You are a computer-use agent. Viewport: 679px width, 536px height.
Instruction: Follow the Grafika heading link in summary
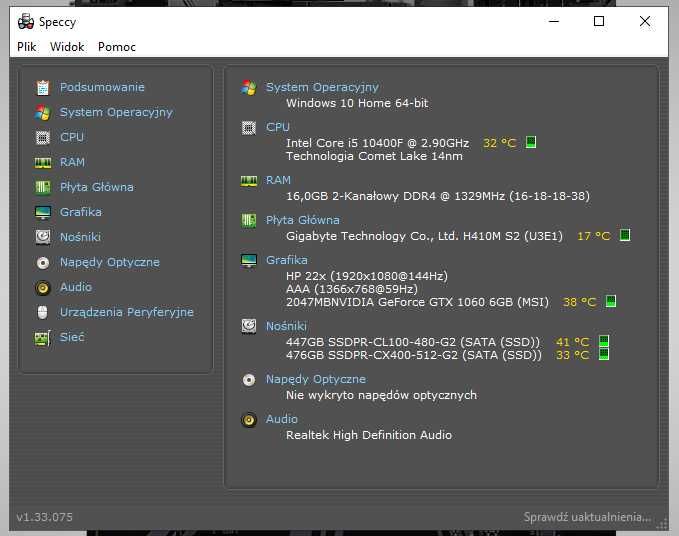(x=287, y=260)
